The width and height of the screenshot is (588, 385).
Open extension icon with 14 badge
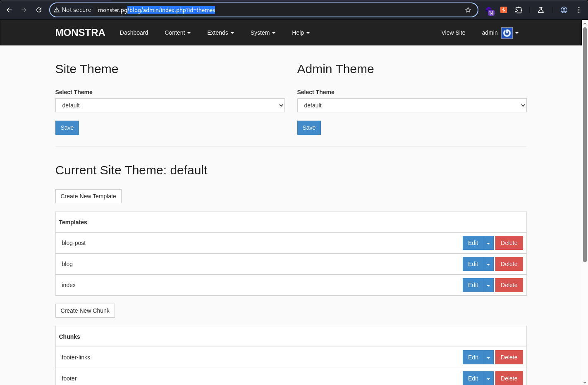490,10
